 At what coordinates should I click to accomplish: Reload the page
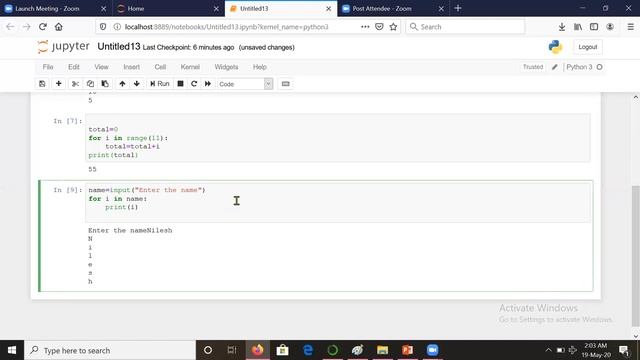click(42, 27)
